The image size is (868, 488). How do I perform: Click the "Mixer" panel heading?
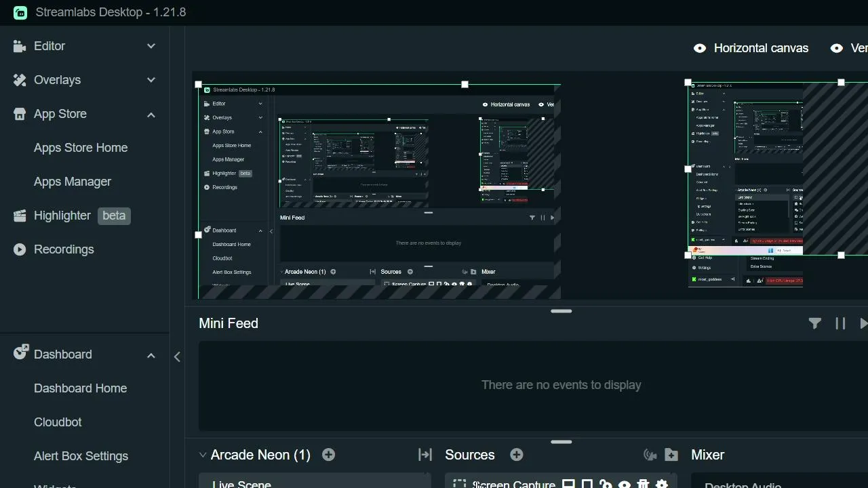708,455
